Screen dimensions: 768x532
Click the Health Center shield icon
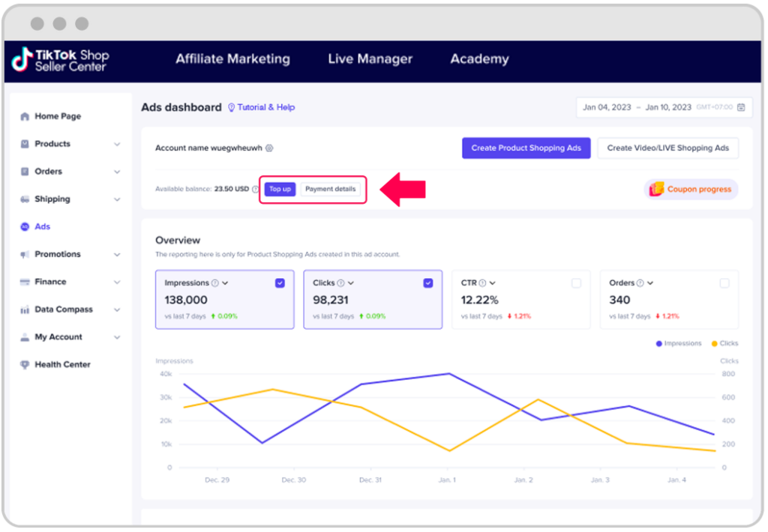(25, 365)
